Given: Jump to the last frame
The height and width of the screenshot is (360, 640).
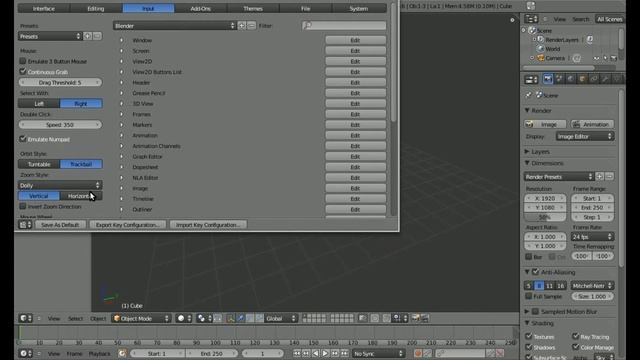Looking at the screenshot, I should [x=344, y=353].
